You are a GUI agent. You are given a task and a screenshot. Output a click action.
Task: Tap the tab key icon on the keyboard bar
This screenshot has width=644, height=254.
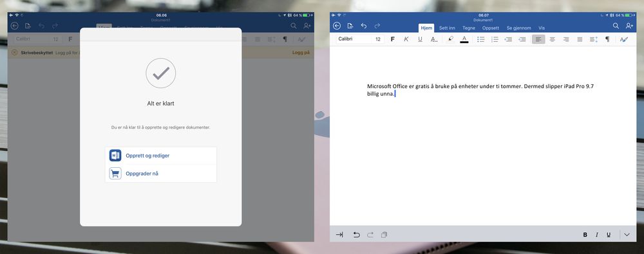click(339, 235)
